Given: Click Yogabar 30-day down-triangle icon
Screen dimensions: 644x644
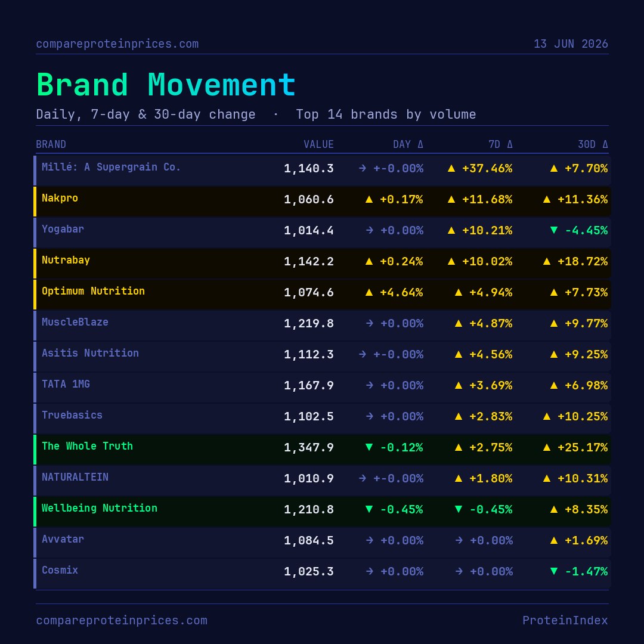Looking at the screenshot, I should [553, 230].
